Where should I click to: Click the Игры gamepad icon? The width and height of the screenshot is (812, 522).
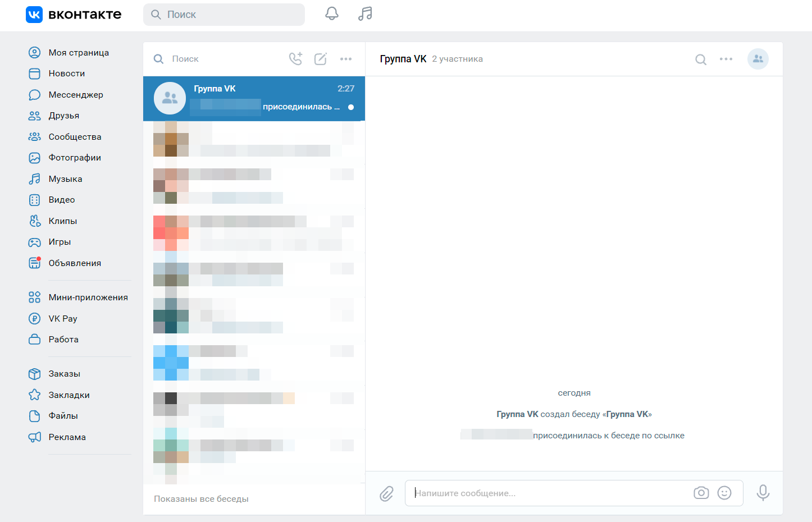[x=35, y=242]
